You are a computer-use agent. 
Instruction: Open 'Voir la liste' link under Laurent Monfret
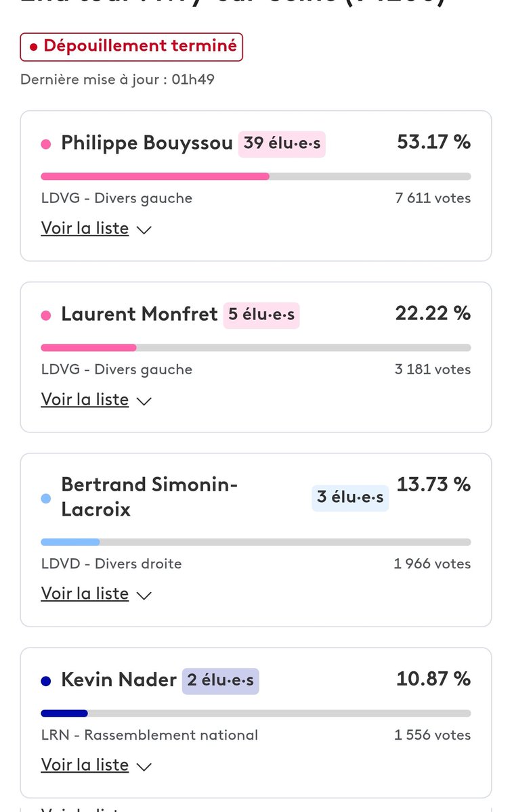[x=85, y=400]
